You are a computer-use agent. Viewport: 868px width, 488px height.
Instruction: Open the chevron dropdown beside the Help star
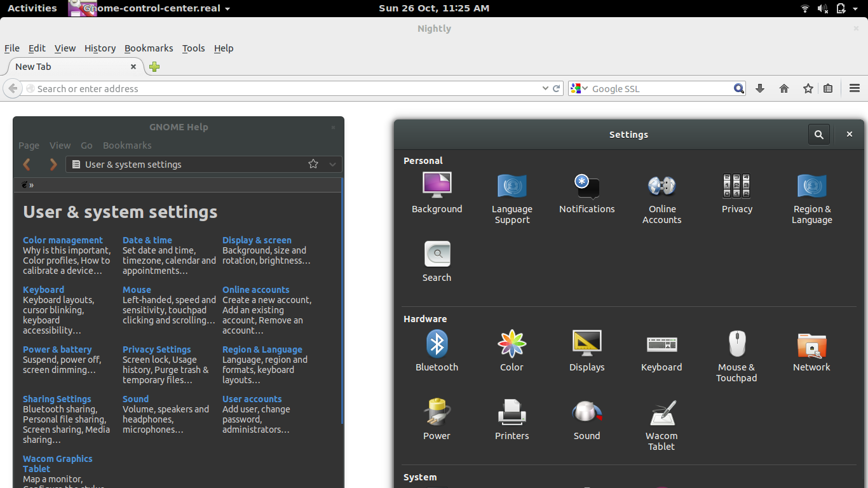coord(332,164)
